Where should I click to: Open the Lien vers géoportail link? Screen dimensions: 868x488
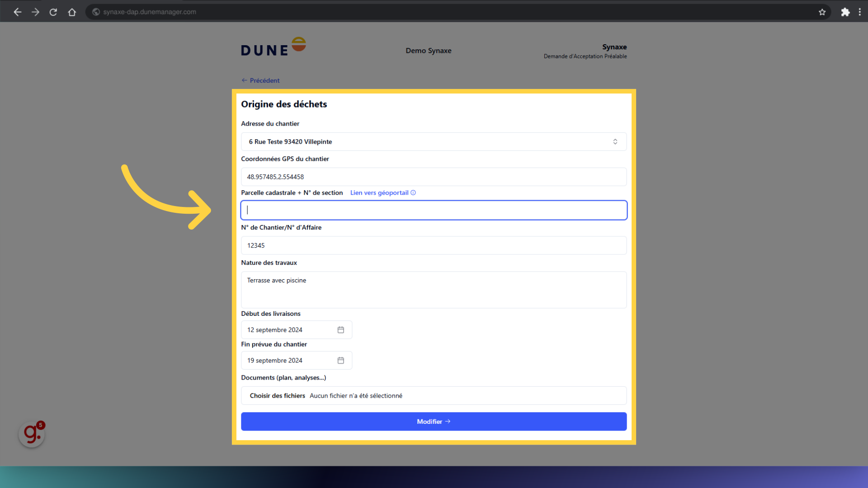coord(379,193)
